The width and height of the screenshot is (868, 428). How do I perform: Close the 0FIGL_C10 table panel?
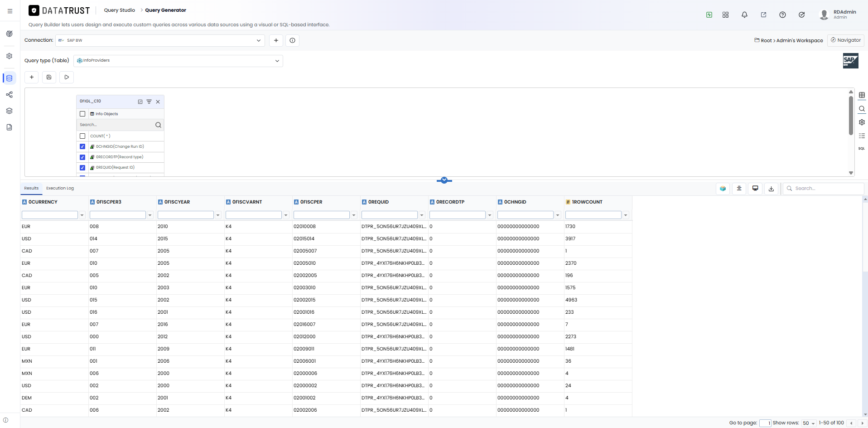pyautogui.click(x=158, y=102)
